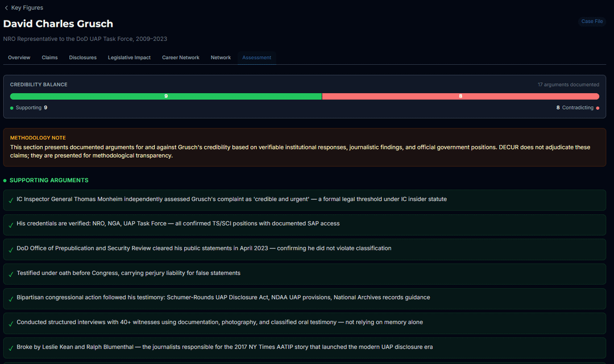Viewport: 614px width, 364px height.
Task: Click checkmark beside bipartisan congressional action argument
Action: [x=11, y=299]
